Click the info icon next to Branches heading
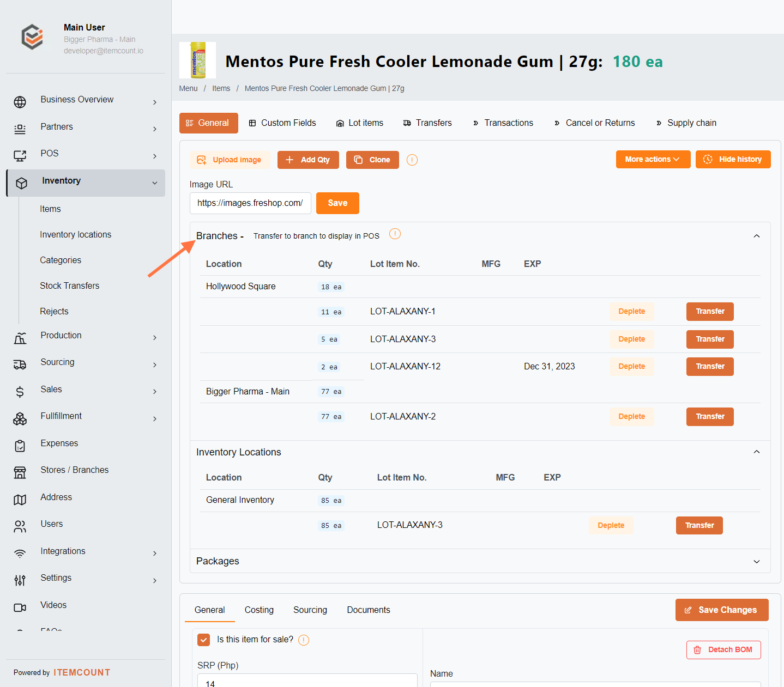 click(x=395, y=234)
